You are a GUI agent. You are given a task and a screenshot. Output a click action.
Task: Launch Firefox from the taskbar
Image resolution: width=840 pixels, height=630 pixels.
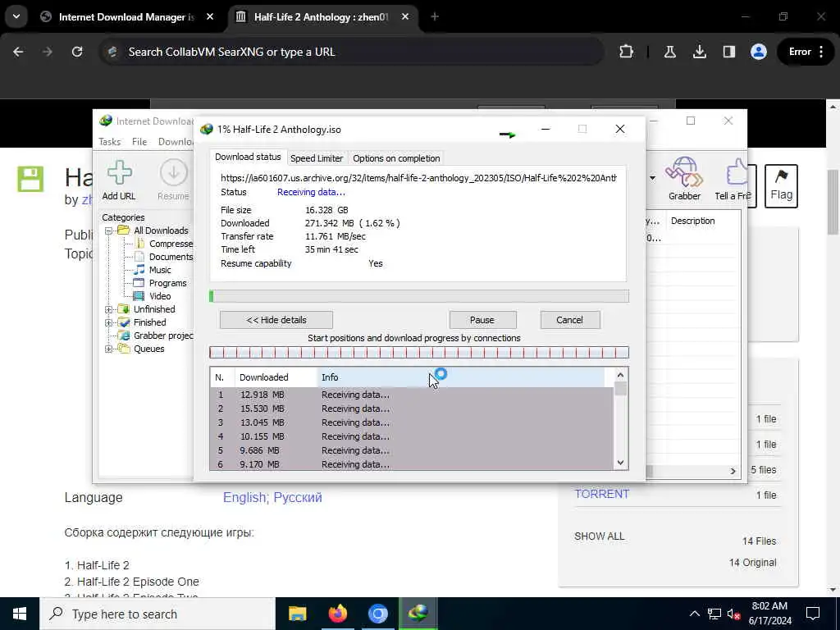point(337,614)
